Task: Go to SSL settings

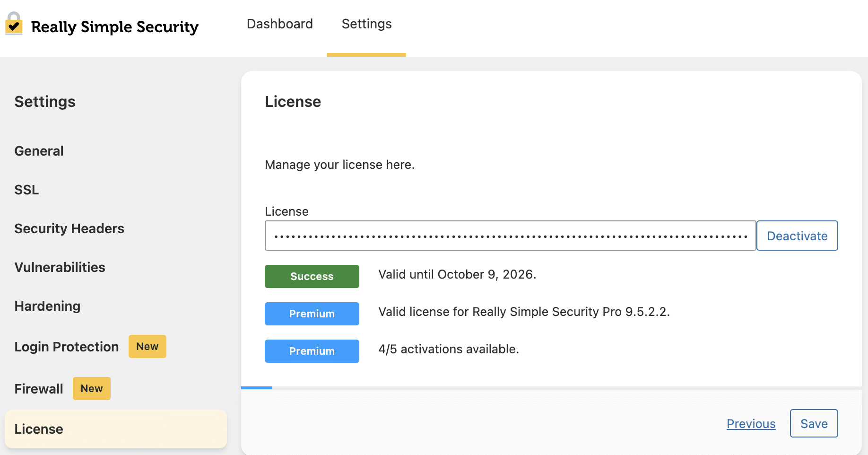Action: click(x=26, y=190)
